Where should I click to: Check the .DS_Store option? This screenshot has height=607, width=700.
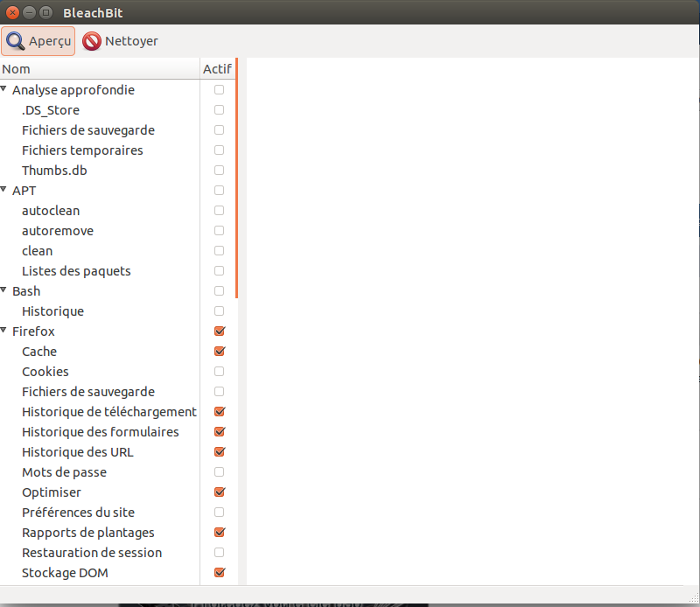tap(219, 110)
